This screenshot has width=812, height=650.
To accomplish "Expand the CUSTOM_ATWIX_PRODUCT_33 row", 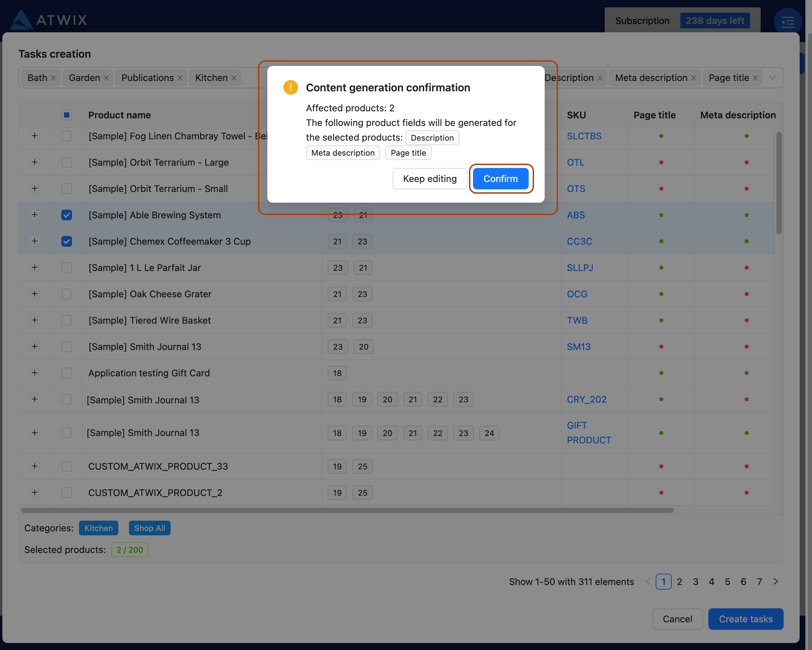I will click(34, 466).
